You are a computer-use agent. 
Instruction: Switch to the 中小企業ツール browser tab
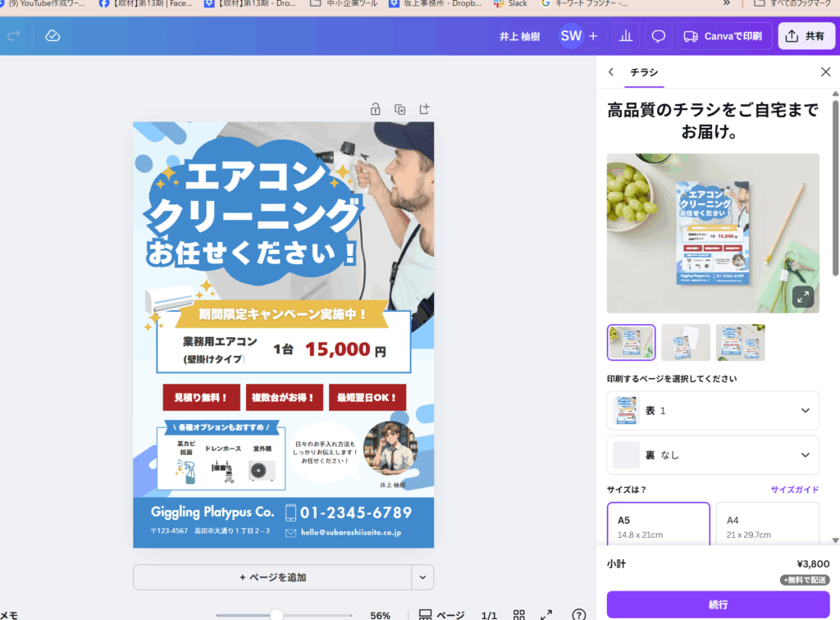pyautogui.click(x=344, y=4)
